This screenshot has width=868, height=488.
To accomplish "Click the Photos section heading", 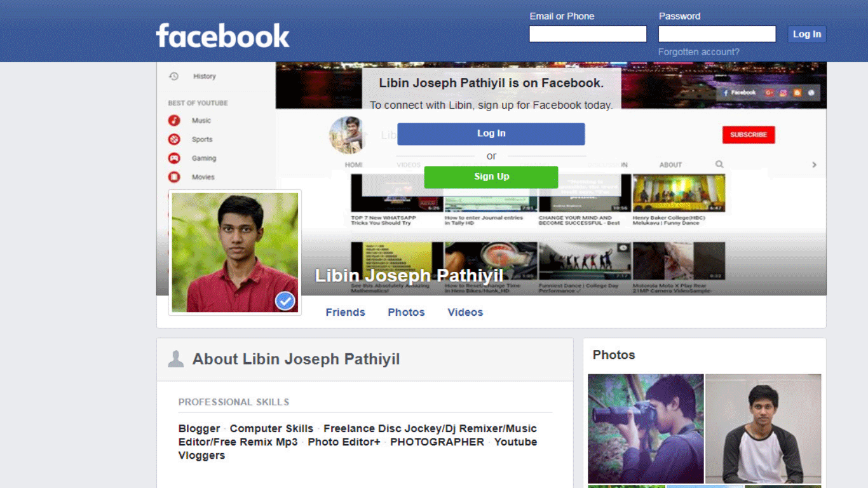I will [x=614, y=355].
